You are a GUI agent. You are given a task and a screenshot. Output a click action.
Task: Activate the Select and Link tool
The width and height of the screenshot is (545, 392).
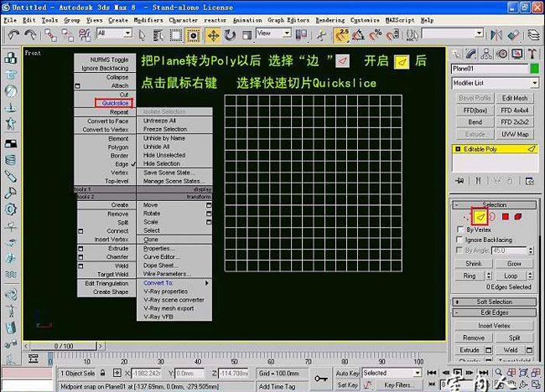click(51, 35)
